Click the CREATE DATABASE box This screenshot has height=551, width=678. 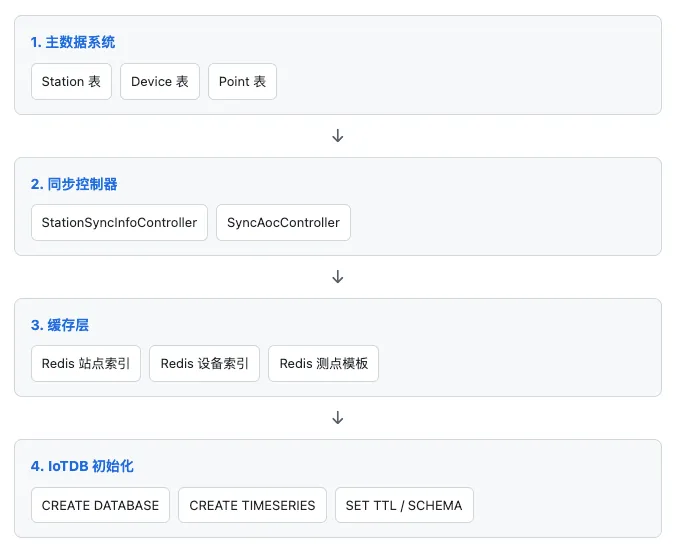(x=100, y=505)
